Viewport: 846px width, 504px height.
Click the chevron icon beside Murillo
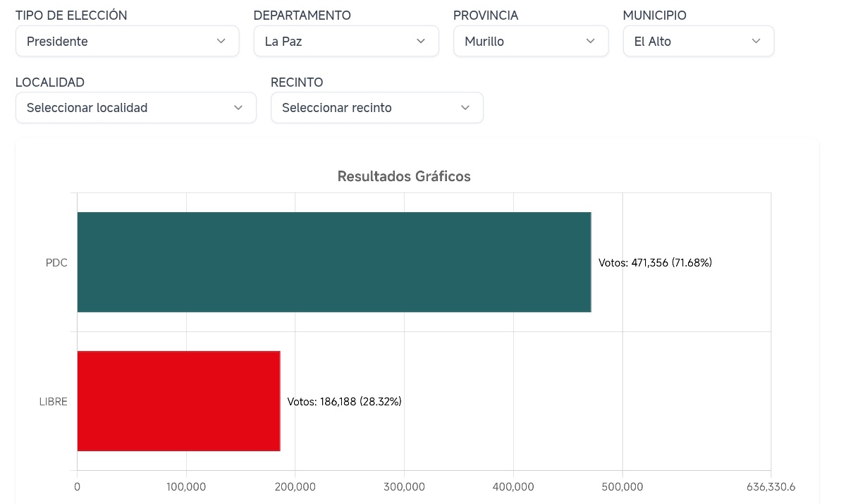tap(590, 41)
